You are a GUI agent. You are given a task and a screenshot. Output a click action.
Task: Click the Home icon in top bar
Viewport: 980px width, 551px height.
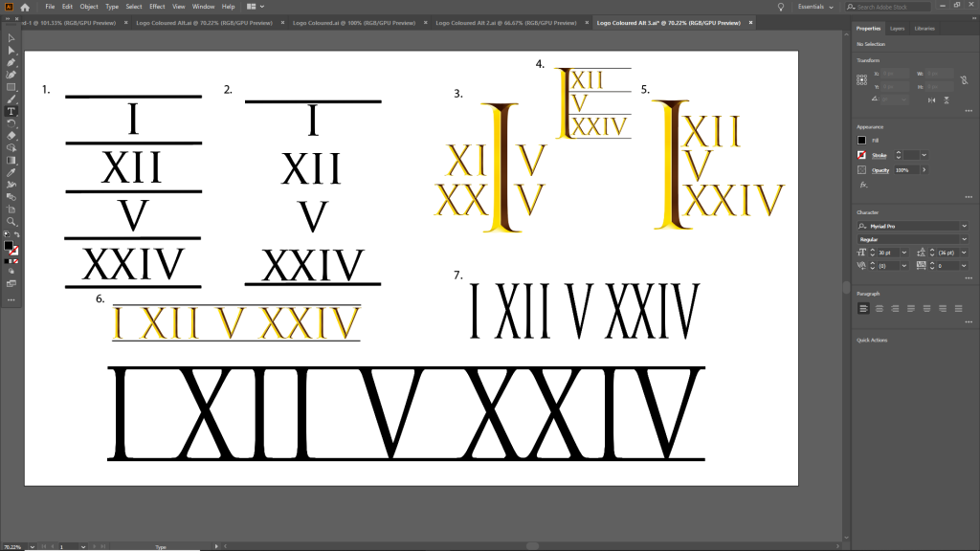tap(26, 7)
